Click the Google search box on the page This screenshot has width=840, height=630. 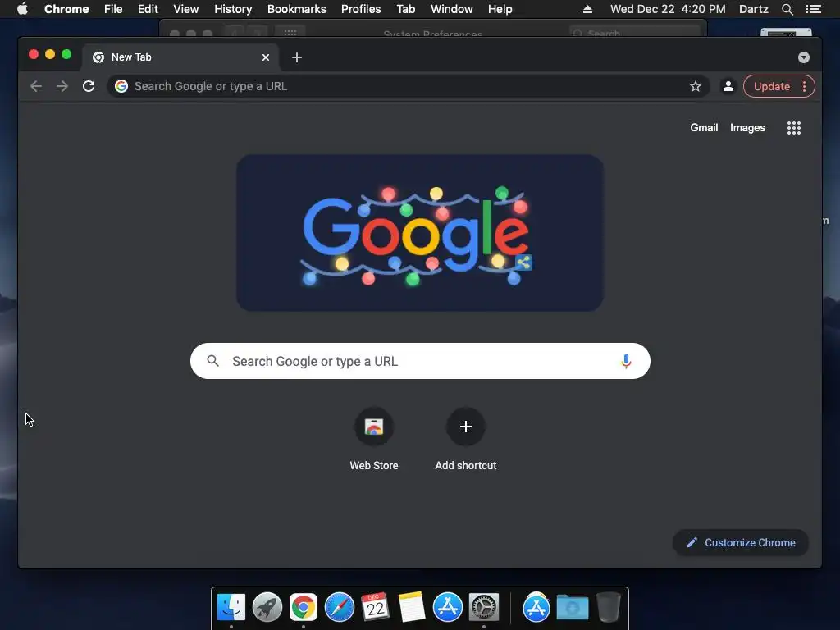(x=420, y=361)
